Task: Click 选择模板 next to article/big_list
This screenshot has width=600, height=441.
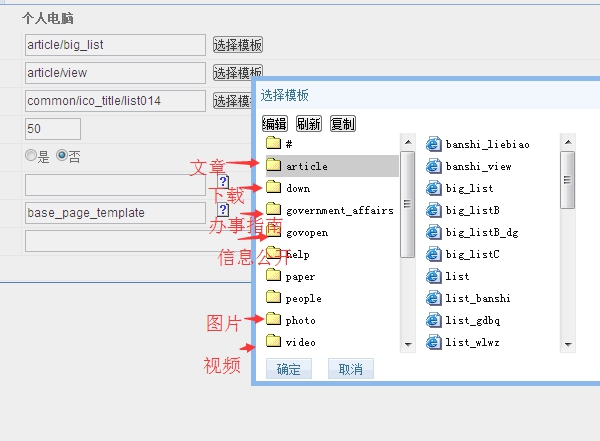Action: click(237, 45)
